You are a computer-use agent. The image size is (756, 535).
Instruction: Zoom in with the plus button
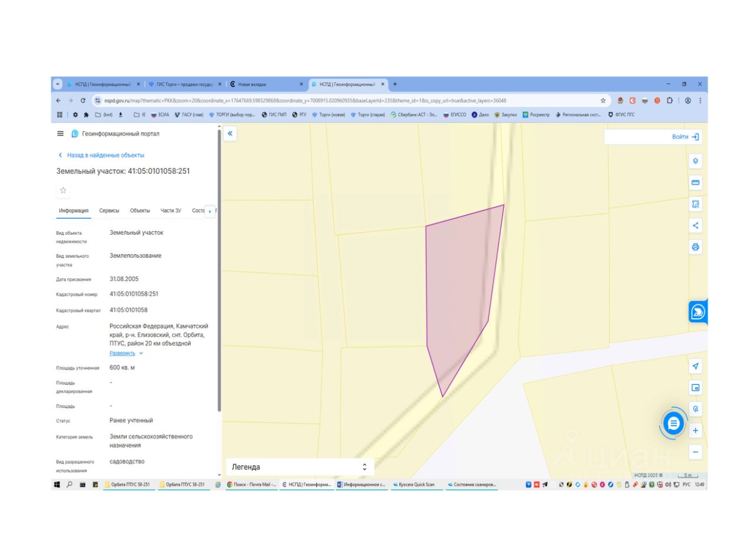[695, 430]
